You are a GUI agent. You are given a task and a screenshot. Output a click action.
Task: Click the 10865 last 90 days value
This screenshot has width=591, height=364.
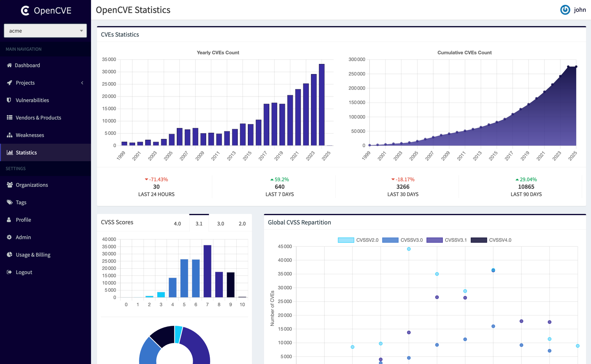pos(526,187)
